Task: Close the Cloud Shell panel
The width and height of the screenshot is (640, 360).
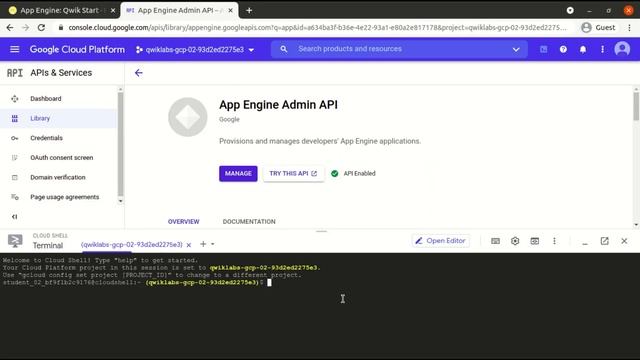Action: [624, 241]
